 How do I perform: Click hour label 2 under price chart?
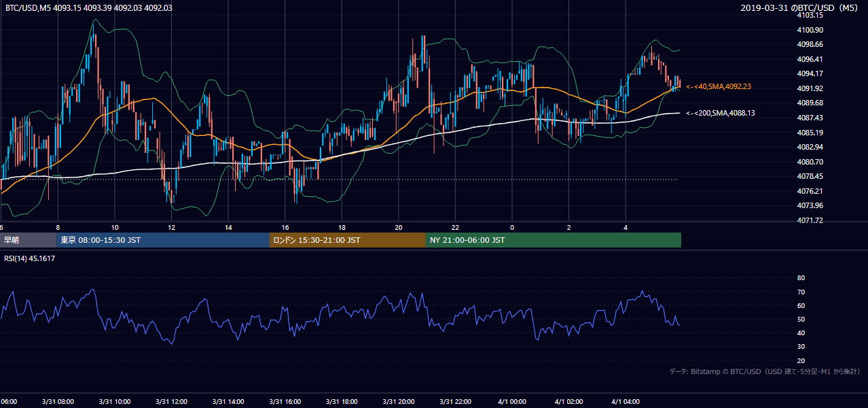569,227
